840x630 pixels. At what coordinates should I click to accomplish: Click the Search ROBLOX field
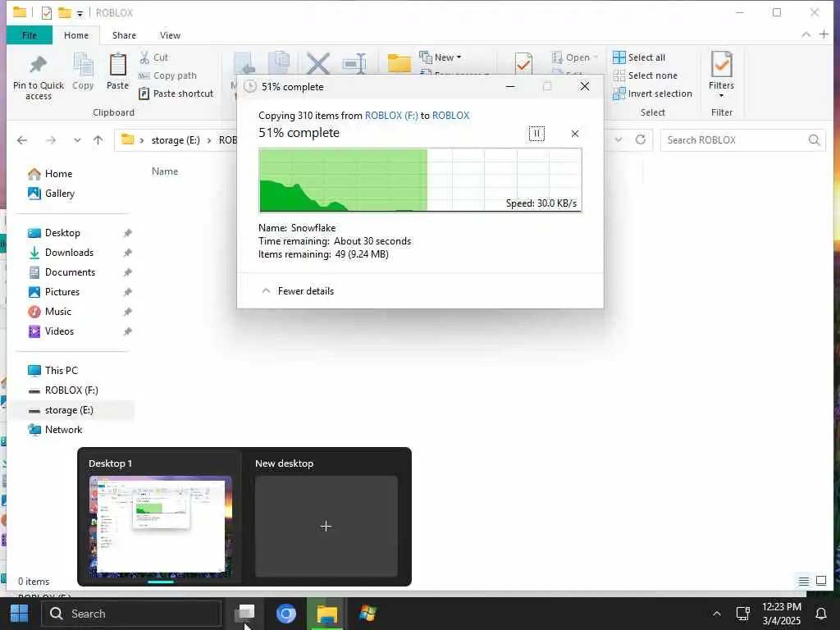[742, 140]
